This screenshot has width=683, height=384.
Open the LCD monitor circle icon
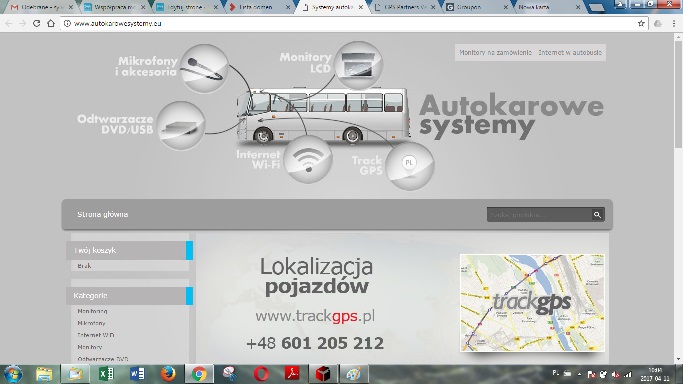pos(358,65)
